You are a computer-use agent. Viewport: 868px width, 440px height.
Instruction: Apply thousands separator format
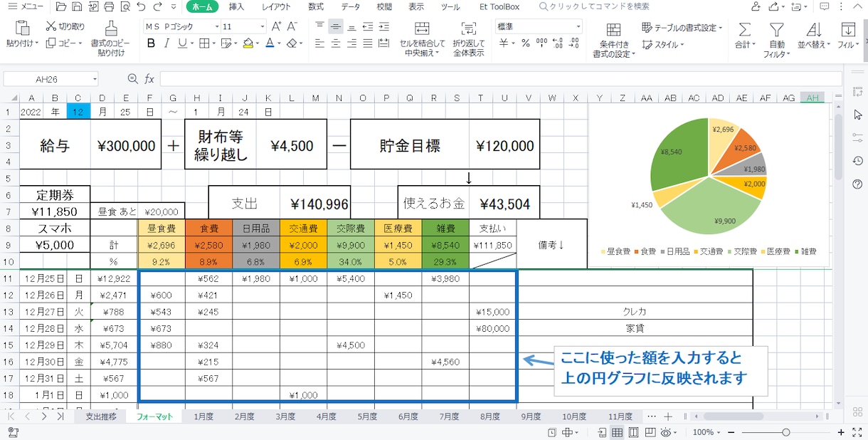[x=540, y=43]
